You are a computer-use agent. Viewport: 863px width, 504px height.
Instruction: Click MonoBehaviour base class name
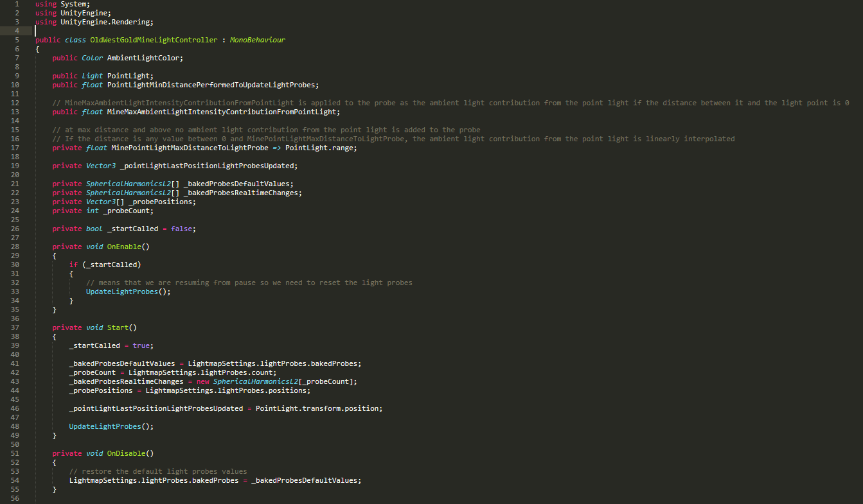(258, 40)
